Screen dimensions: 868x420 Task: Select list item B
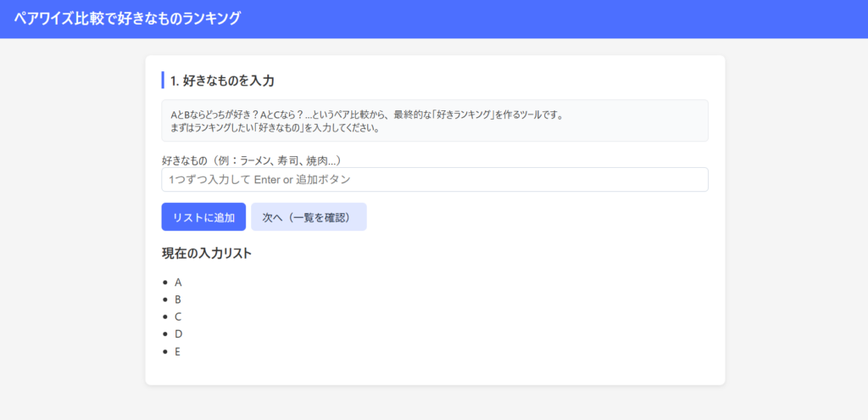coord(178,300)
